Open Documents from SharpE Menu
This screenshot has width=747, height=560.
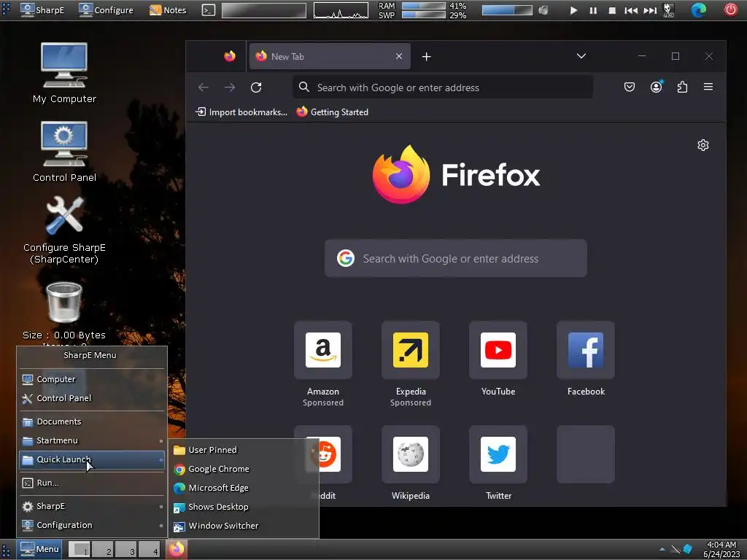(92, 421)
